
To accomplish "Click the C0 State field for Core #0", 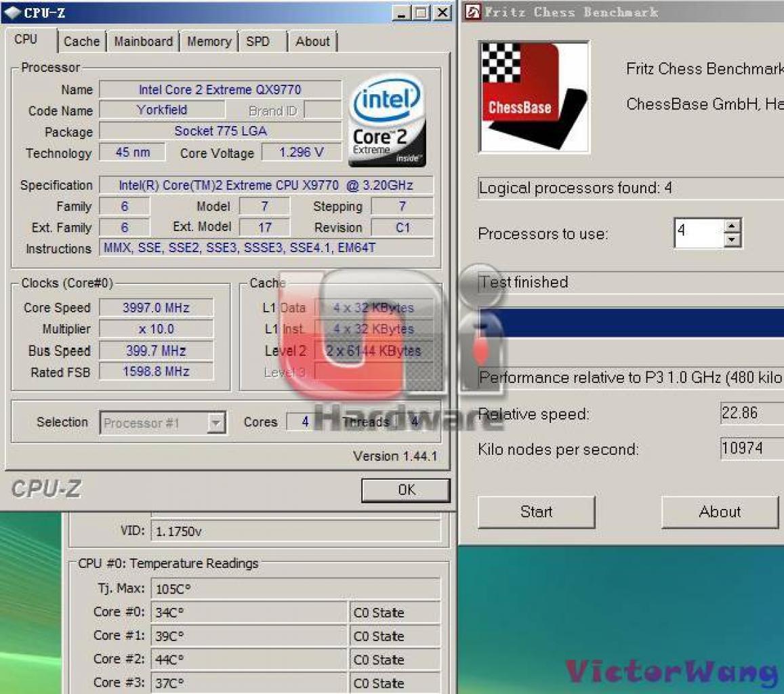I will point(395,612).
